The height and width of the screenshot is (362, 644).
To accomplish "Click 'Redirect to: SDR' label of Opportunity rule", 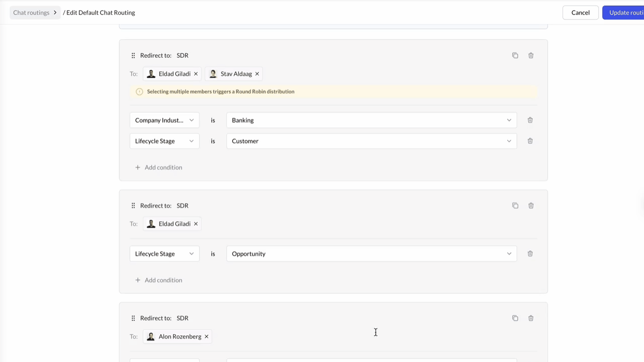I will (x=165, y=206).
